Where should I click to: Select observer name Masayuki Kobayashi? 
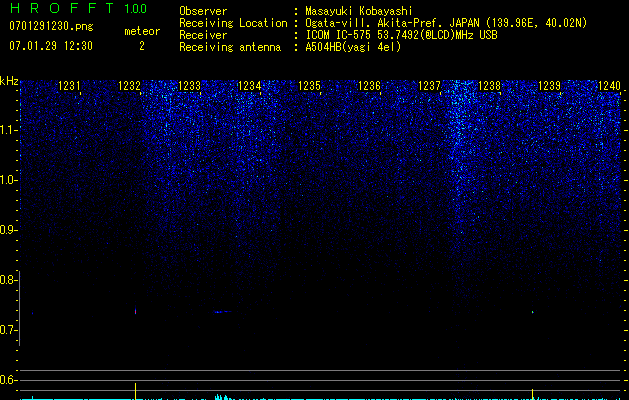[359, 11]
